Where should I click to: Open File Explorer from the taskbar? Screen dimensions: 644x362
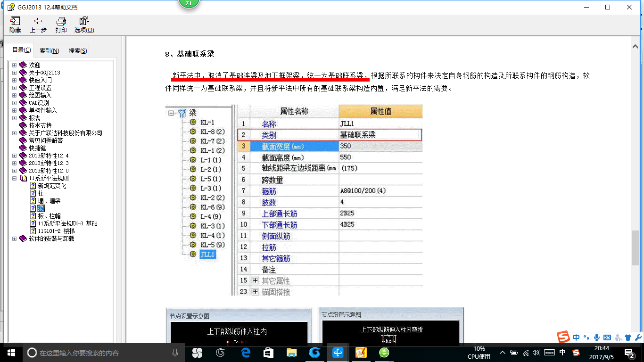291,353
